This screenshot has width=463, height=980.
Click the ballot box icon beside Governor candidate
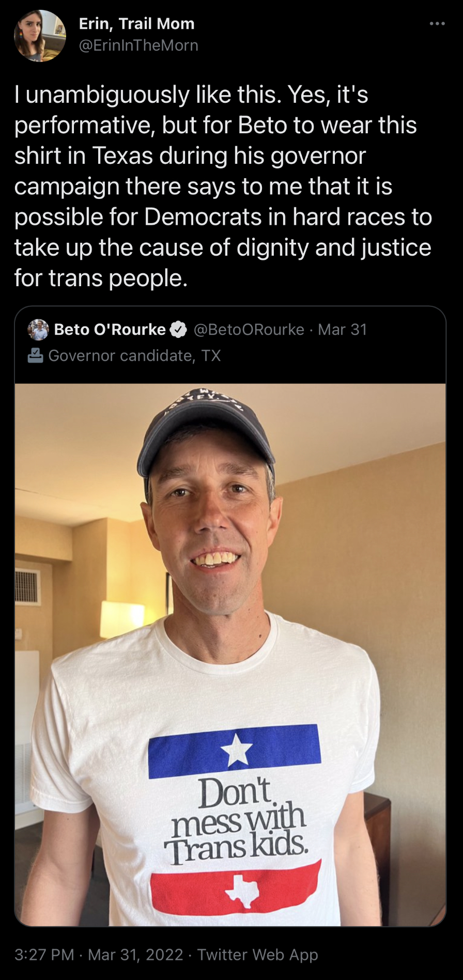click(x=35, y=355)
